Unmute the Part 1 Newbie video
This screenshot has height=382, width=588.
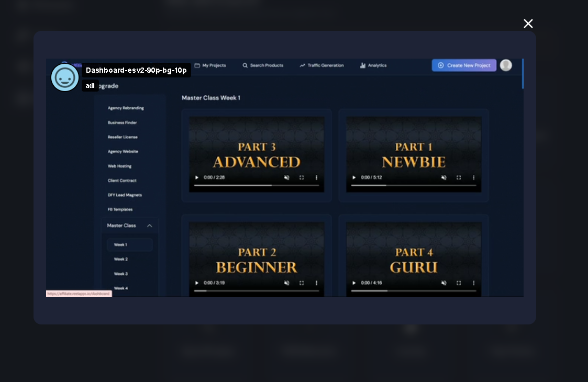pyautogui.click(x=443, y=177)
